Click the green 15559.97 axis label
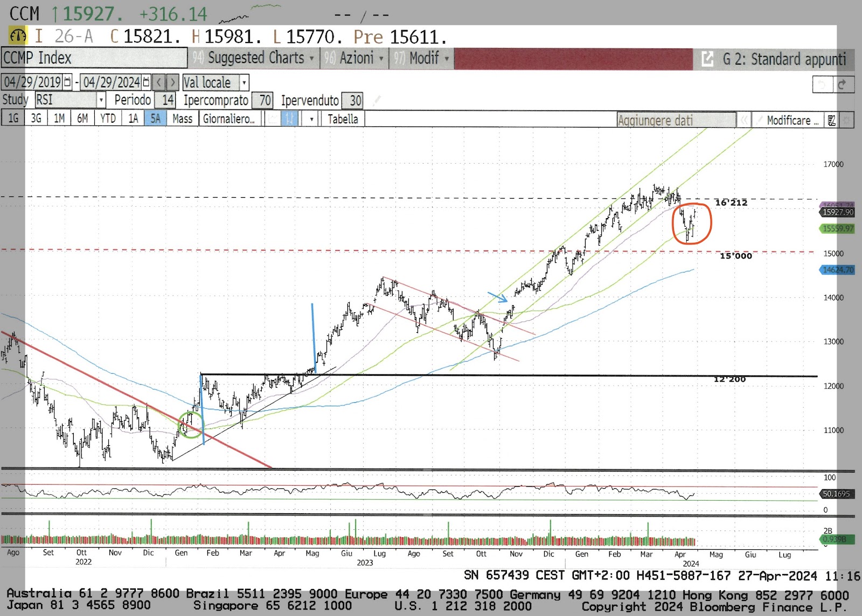Screen dimensions: 862x616 837,228
